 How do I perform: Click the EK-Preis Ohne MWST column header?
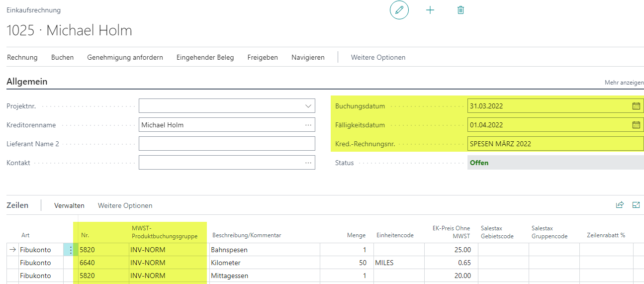451,232
